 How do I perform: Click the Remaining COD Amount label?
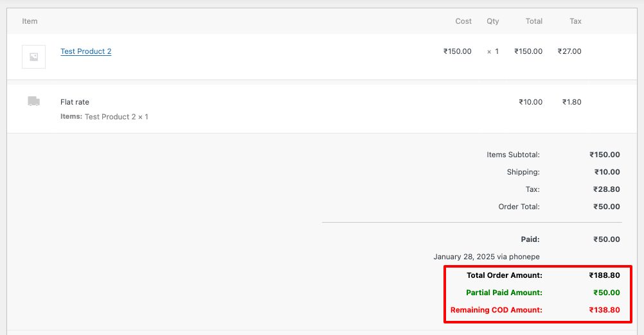496,310
